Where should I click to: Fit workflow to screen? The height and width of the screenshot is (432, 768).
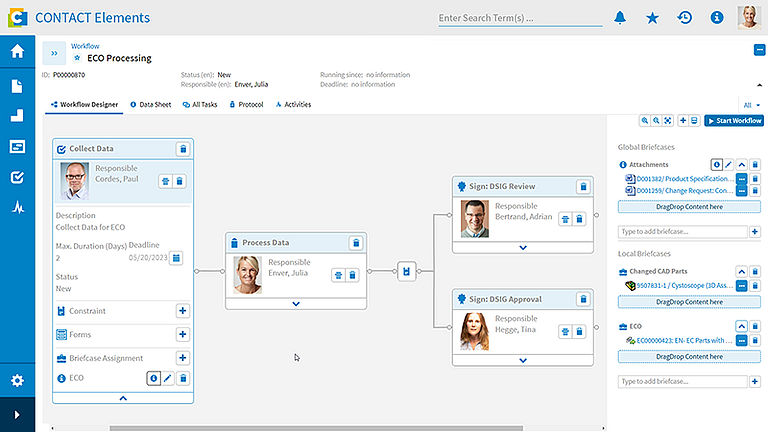[668, 120]
